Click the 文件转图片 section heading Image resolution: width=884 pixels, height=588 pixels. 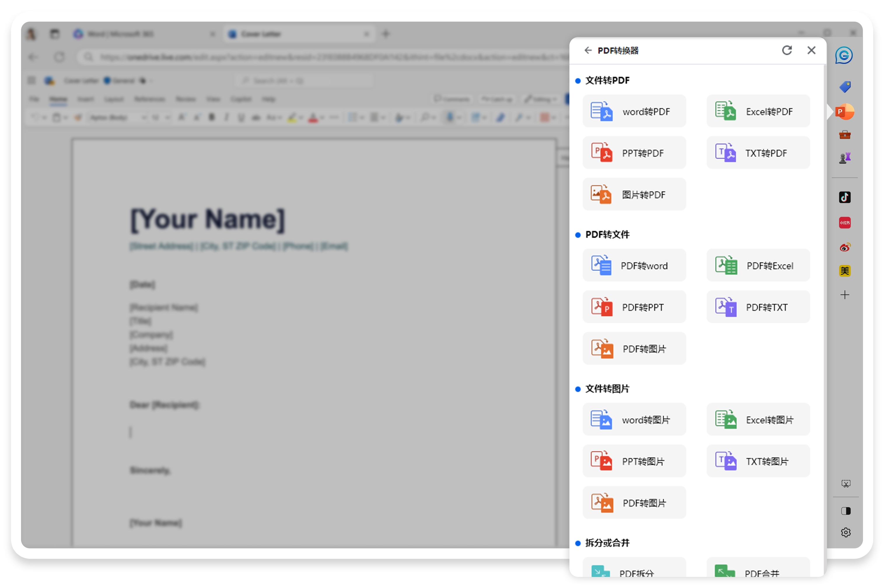607,388
